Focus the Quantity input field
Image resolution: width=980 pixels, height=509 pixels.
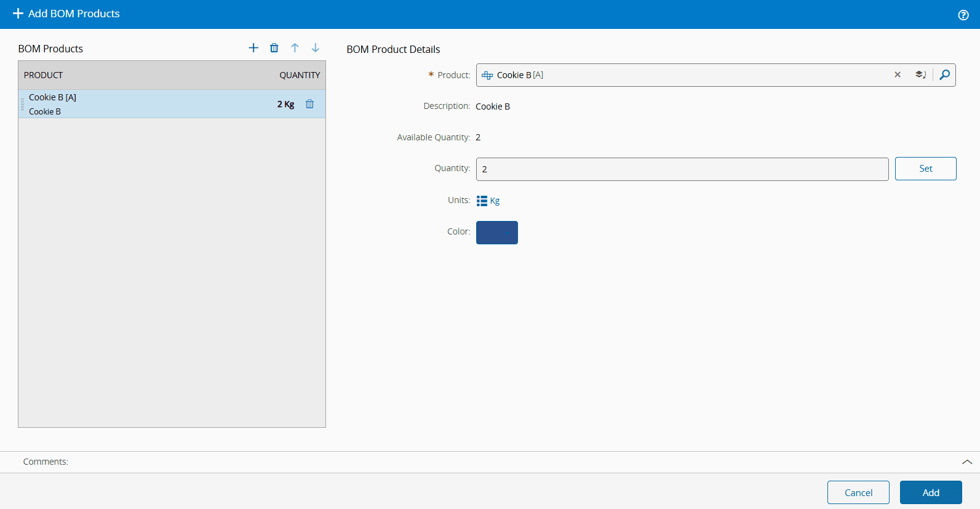(682, 169)
